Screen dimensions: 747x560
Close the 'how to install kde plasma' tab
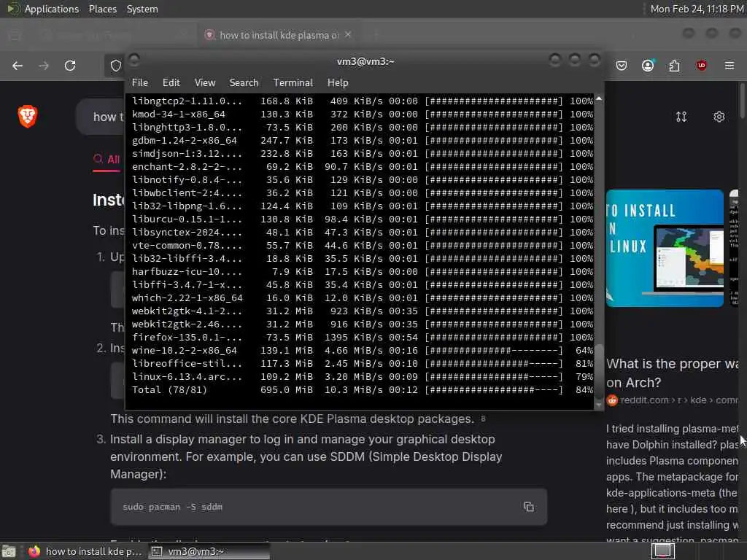point(348,35)
